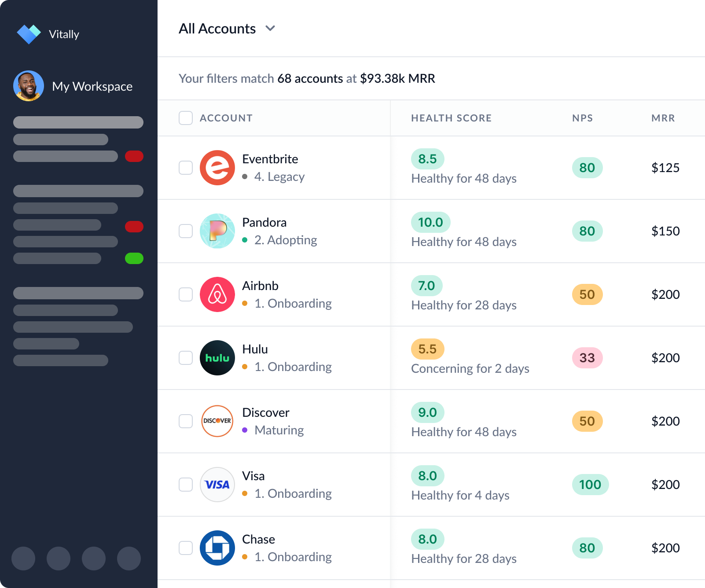
Task: Click the Vitally brand name
Action: pyautogui.click(x=64, y=34)
